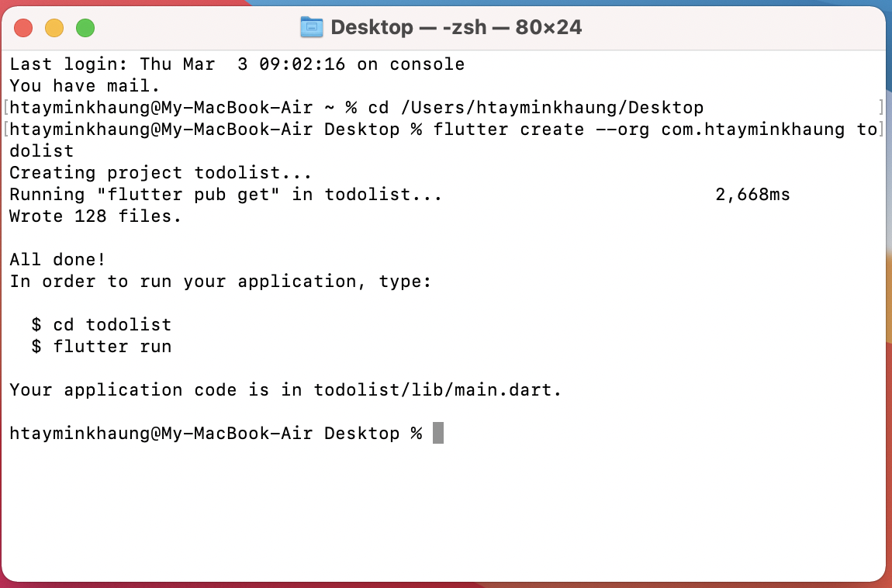Click the "All done!" message
Viewport: 892px width, 588px height.
point(57,260)
